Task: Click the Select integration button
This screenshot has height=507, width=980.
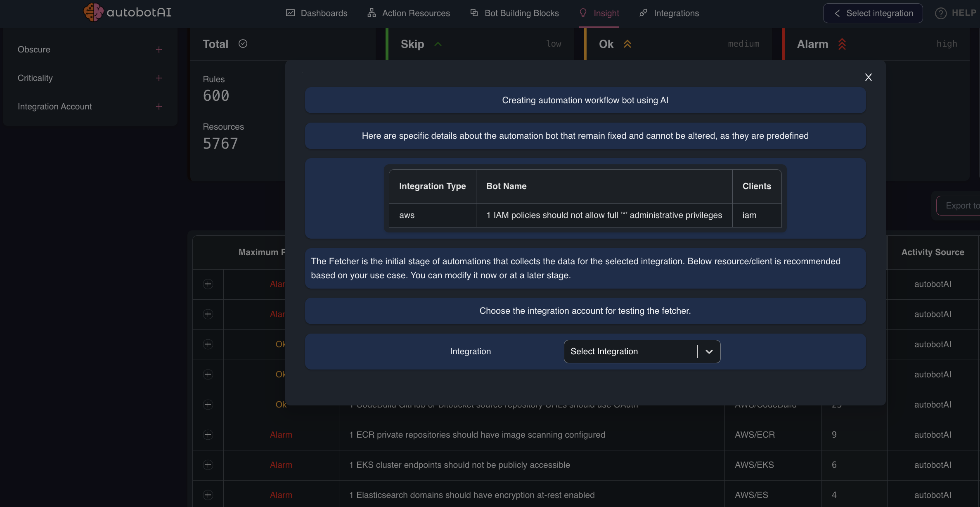Action: pyautogui.click(x=873, y=13)
